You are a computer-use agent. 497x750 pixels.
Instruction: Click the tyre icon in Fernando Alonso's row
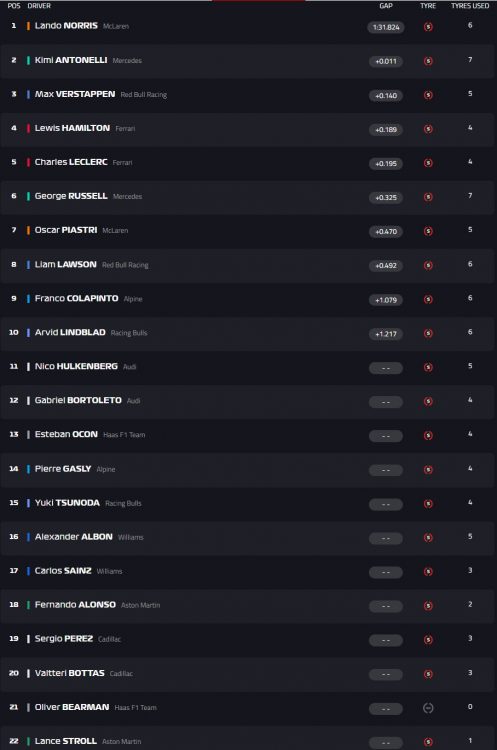coord(428,606)
